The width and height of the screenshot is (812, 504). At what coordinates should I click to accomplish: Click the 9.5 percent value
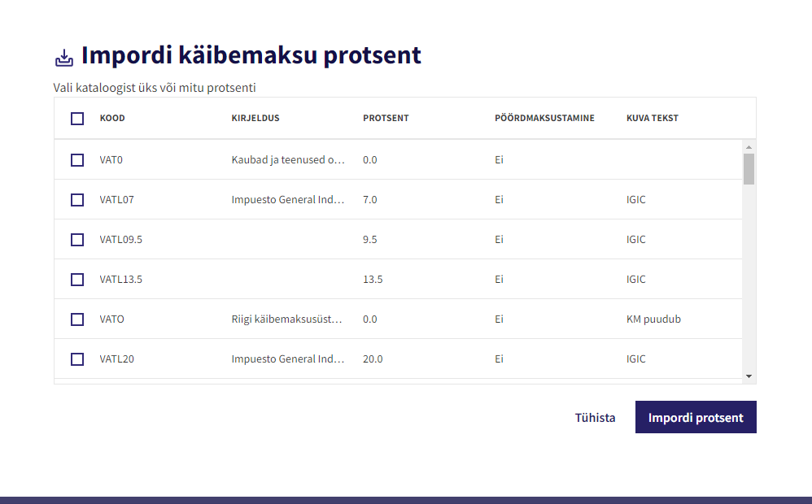[369, 240]
